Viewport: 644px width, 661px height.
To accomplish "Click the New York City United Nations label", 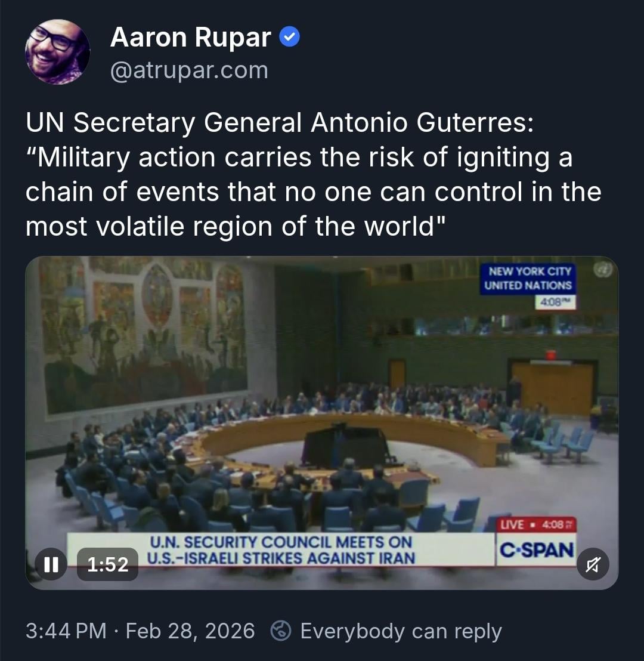I will (528, 278).
